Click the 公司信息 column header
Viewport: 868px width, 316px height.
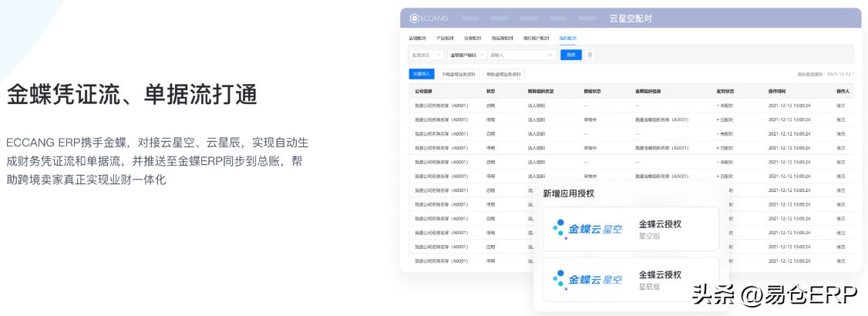coord(423,91)
